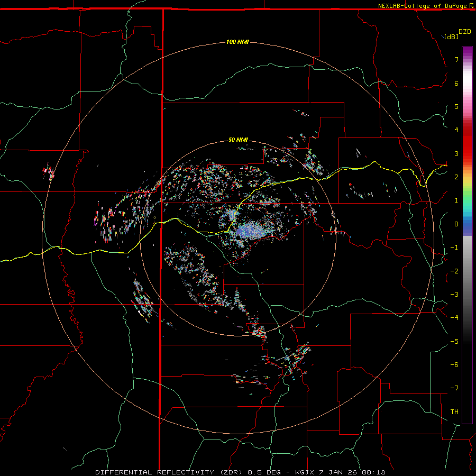Click the Differential Reflectivity (ZDR) caption
Image resolution: width=476 pixels, height=476 pixels.
[170, 472]
